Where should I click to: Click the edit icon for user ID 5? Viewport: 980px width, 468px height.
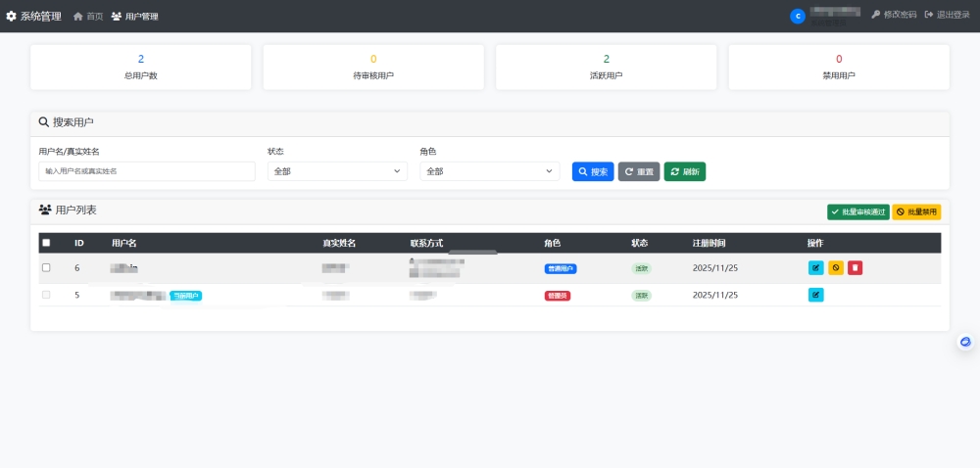(815, 295)
